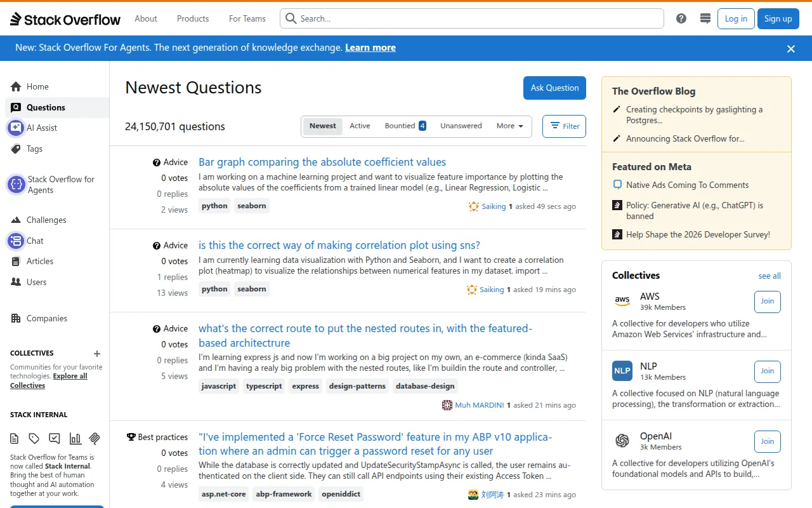Image resolution: width=812 pixels, height=508 pixels.
Task: Follow the Learn more banner link
Action: pyautogui.click(x=370, y=48)
